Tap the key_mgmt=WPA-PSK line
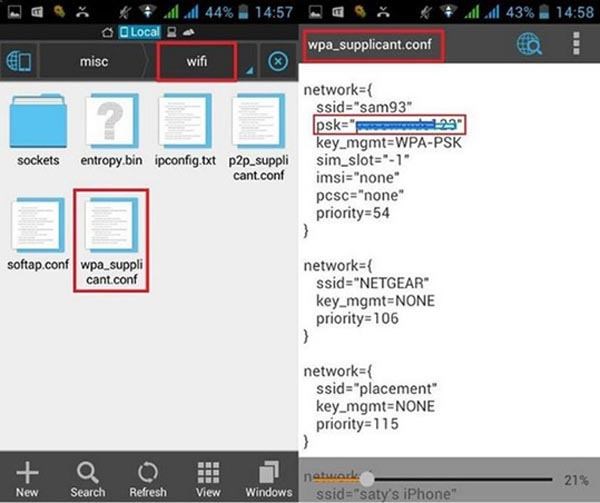600x503 pixels. click(389, 143)
